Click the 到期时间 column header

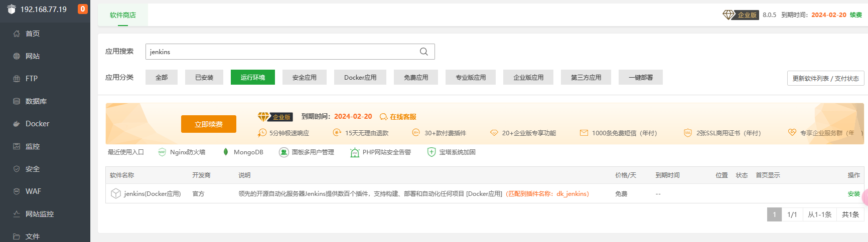click(x=667, y=175)
